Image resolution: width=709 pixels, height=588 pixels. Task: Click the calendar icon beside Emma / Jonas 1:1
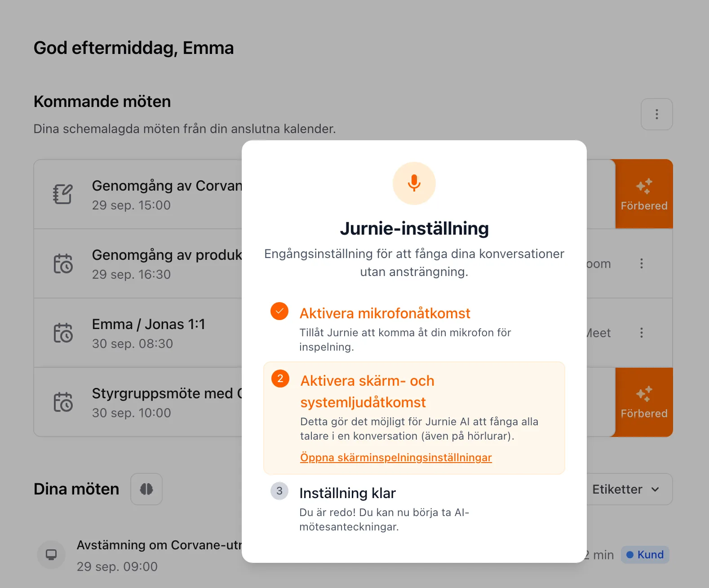click(63, 333)
